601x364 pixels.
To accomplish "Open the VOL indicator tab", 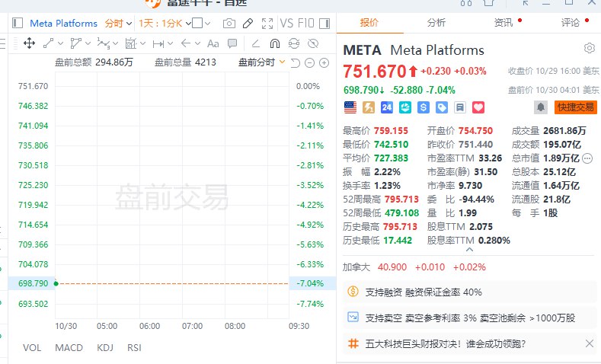I will pyautogui.click(x=32, y=347).
